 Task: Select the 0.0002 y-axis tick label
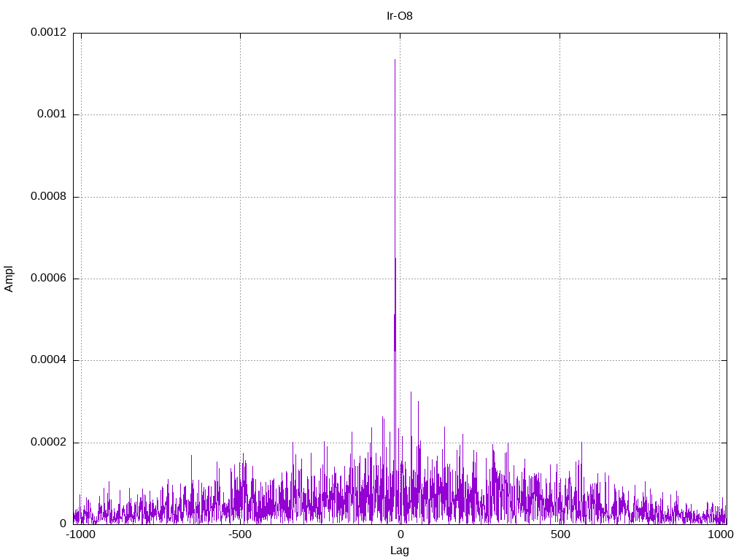pyautogui.click(x=49, y=443)
